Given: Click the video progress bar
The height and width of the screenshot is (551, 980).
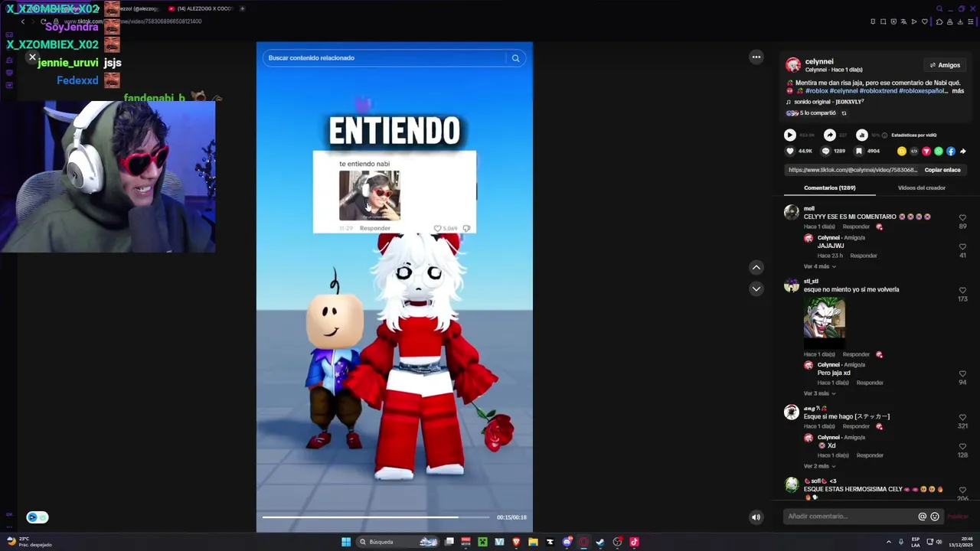Looking at the screenshot, I should [x=376, y=517].
